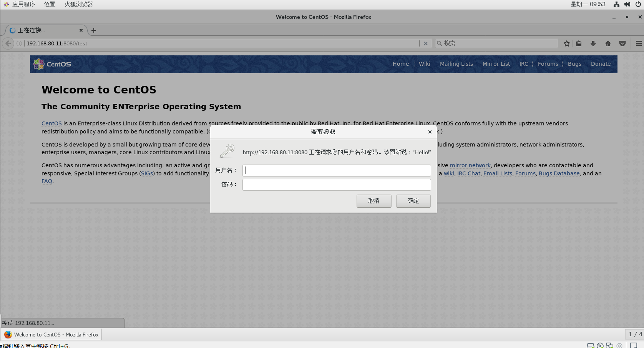The image size is (644, 348).
Task: Show bookmarks library icon
Action: coord(579,43)
